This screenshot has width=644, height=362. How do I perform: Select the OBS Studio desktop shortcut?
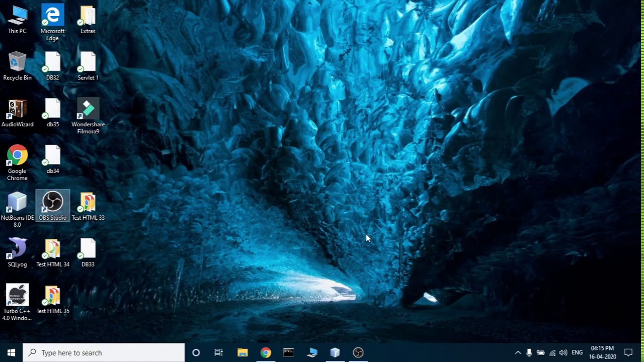[52, 207]
